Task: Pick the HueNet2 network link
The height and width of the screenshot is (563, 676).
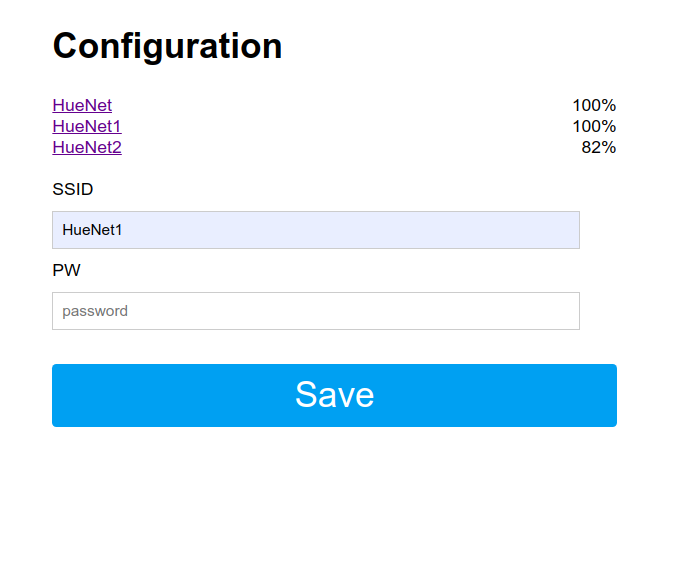Action: pos(87,147)
